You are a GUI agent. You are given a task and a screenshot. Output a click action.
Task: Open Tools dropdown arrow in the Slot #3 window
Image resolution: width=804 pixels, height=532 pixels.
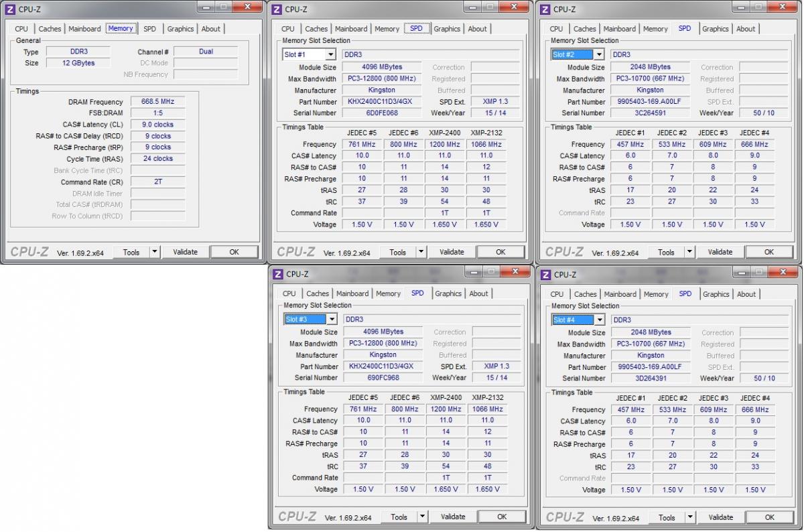click(x=423, y=517)
